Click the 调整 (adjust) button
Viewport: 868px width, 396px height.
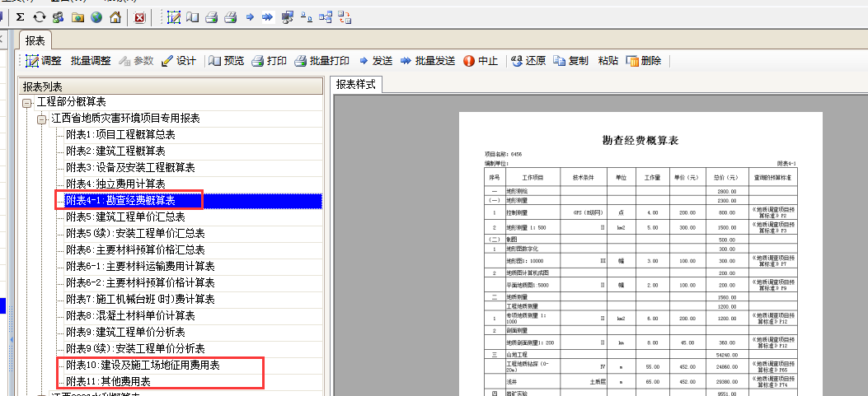pos(43,61)
